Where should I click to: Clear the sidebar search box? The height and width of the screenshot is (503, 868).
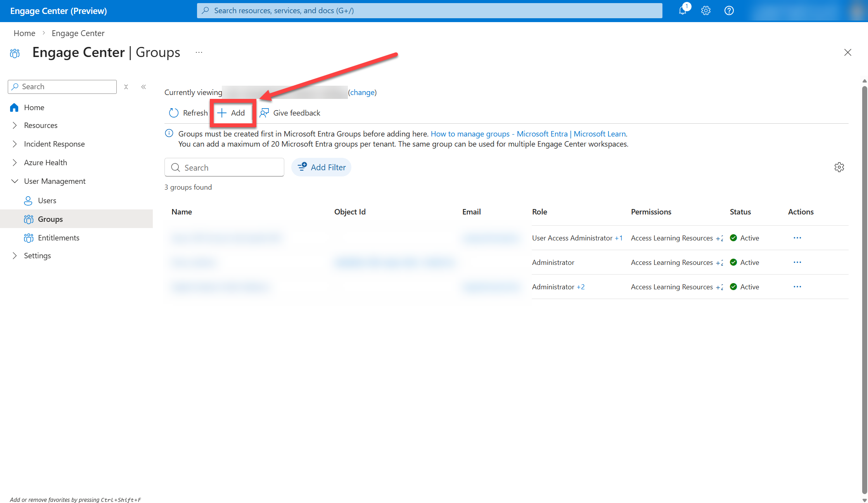point(126,87)
